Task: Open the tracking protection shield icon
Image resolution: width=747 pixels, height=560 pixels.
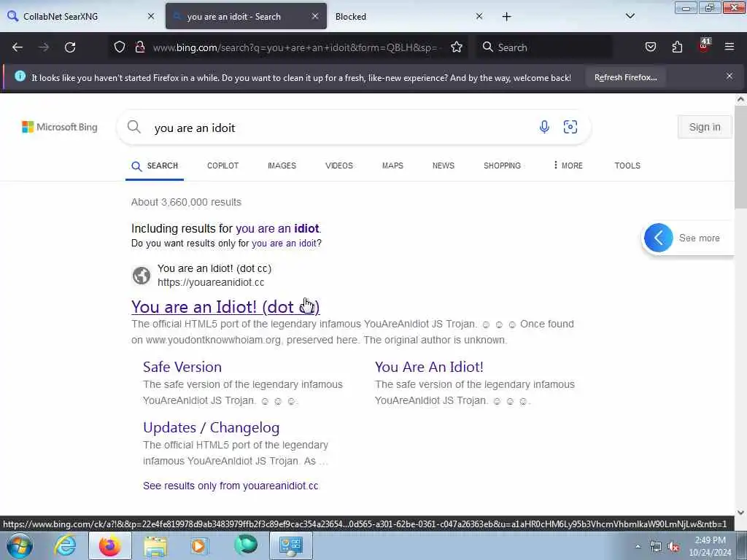Action: 120,47
